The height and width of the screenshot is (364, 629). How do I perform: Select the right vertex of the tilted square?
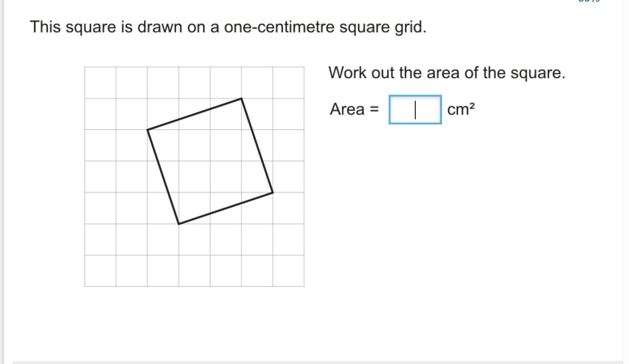point(273,193)
